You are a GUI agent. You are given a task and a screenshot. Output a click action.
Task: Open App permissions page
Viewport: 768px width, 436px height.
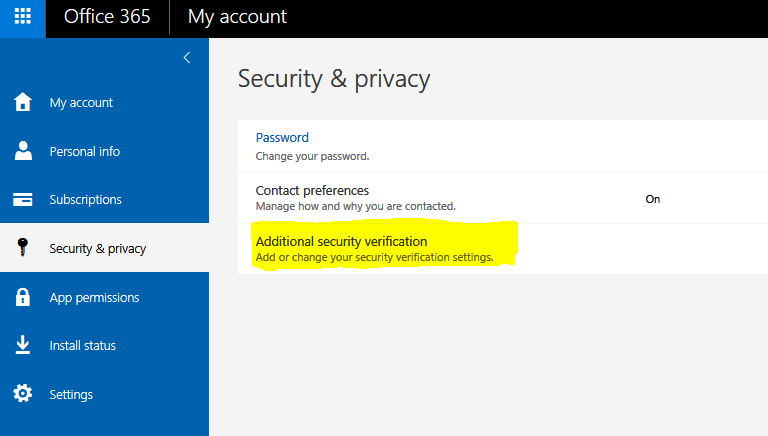pyautogui.click(x=94, y=297)
